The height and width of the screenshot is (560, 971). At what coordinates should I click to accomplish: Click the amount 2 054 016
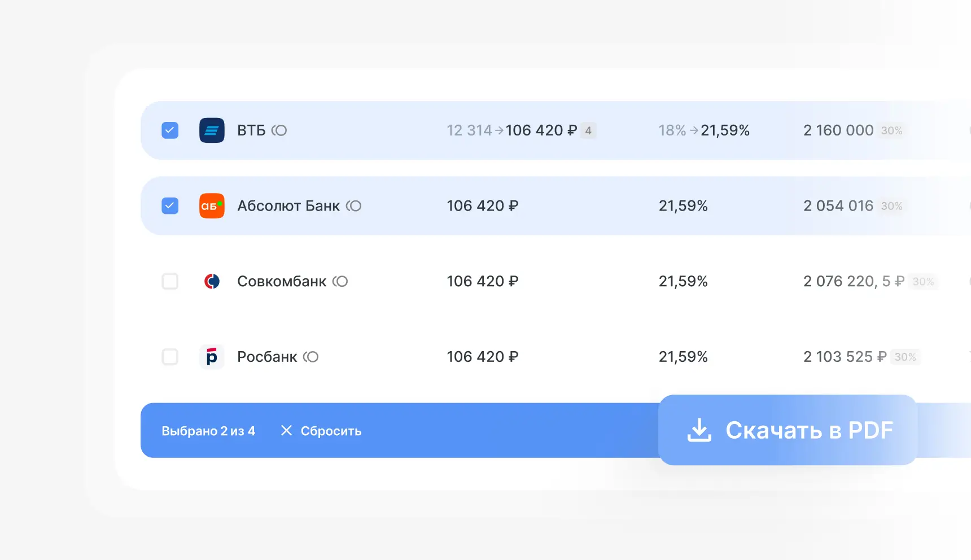838,206
